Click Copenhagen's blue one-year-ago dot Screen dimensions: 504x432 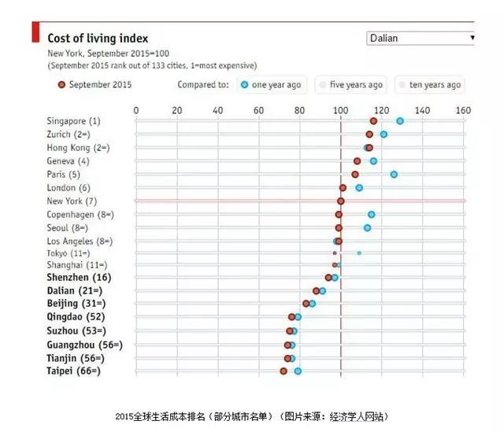[x=371, y=214]
